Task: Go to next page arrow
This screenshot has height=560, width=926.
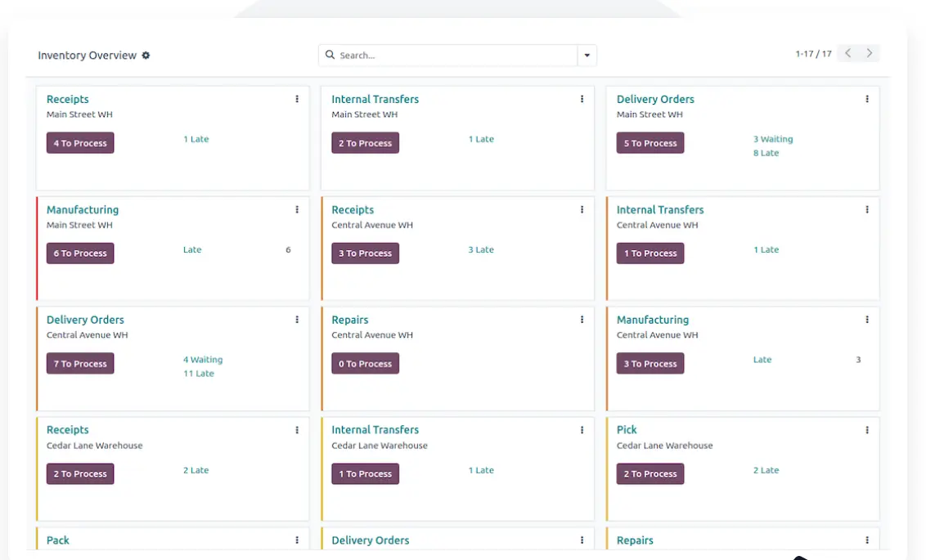Action: [870, 53]
